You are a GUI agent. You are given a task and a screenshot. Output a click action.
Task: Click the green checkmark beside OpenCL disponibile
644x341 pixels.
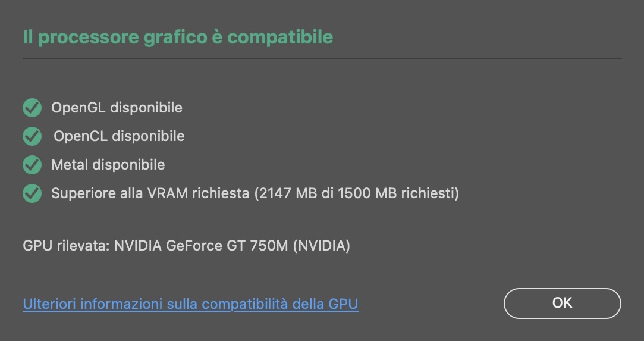click(32, 136)
